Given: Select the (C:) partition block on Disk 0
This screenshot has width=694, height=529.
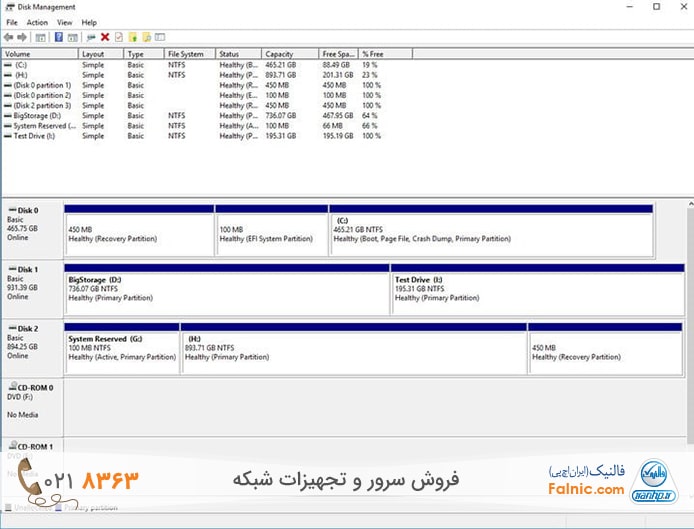Looking at the screenshot, I should tap(490, 232).
